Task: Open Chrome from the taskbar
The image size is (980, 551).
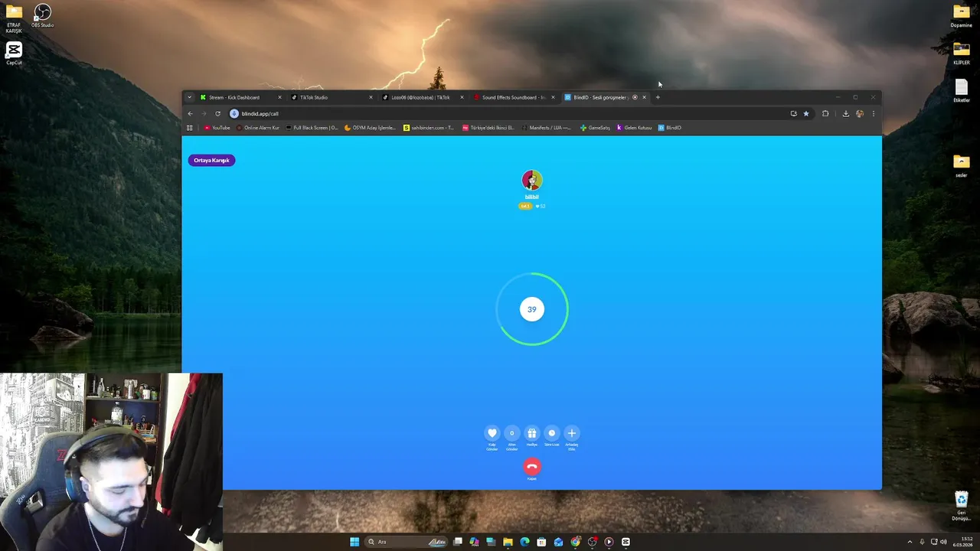Action: point(575,542)
